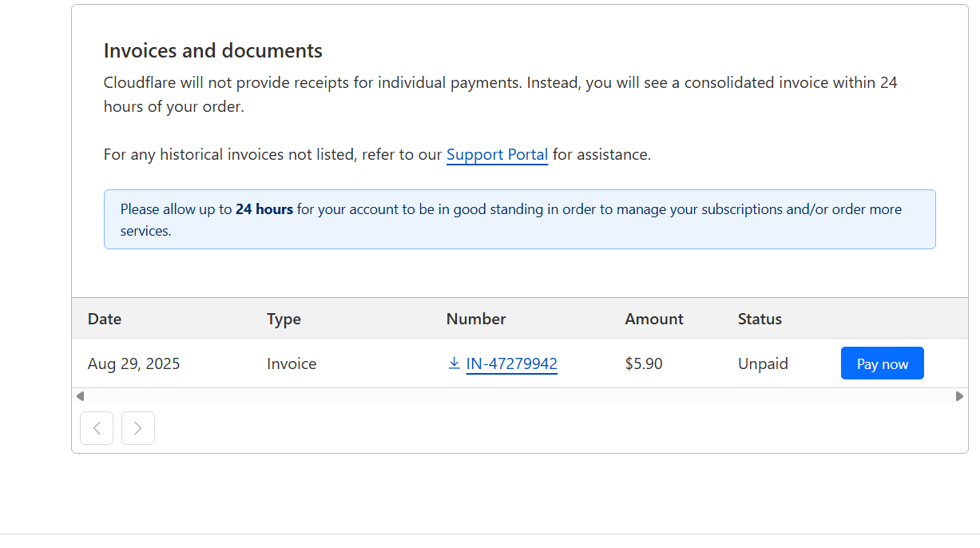This screenshot has width=980, height=548.
Task: Click the blue 24 hours notice banner
Action: pos(519,220)
